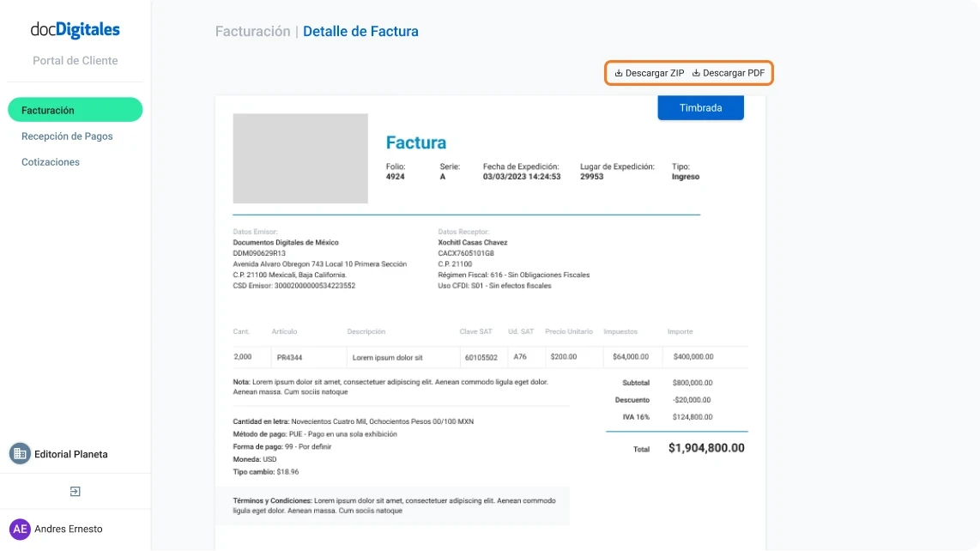Click the logout arrow icon

pyautogui.click(x=75, y=491)
